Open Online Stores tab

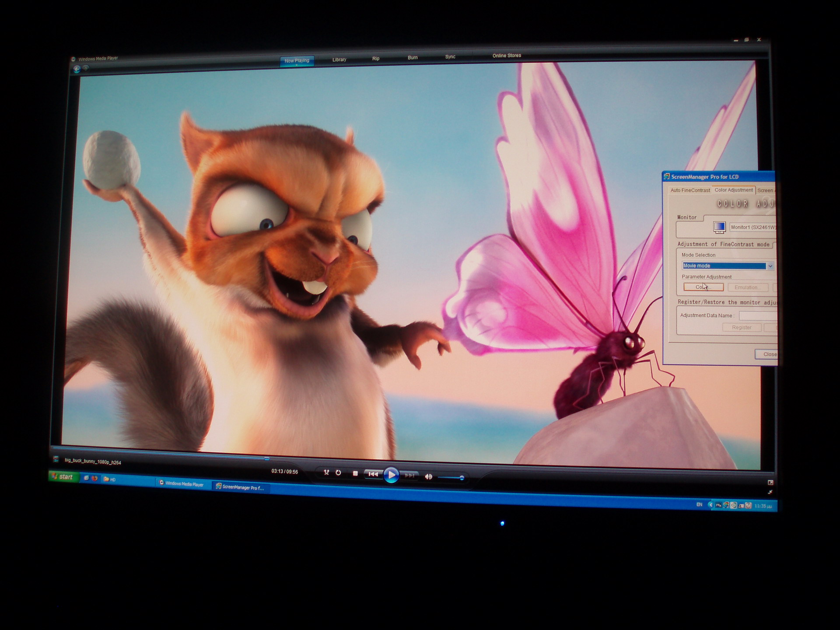[507, 56]
